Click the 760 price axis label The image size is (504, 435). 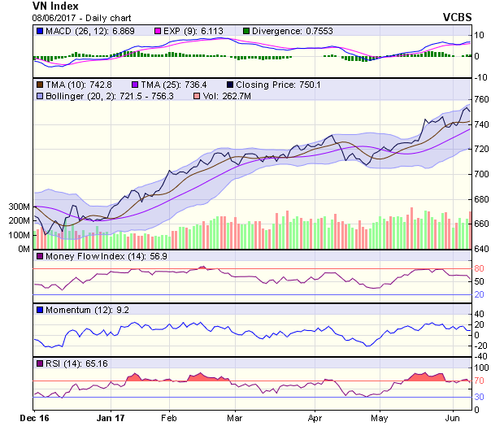click(481, 99)
